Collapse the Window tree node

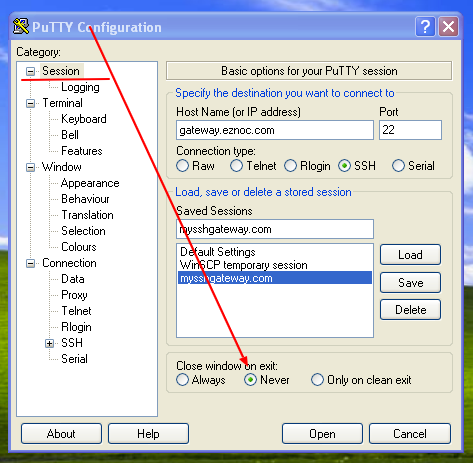(30, 167)
